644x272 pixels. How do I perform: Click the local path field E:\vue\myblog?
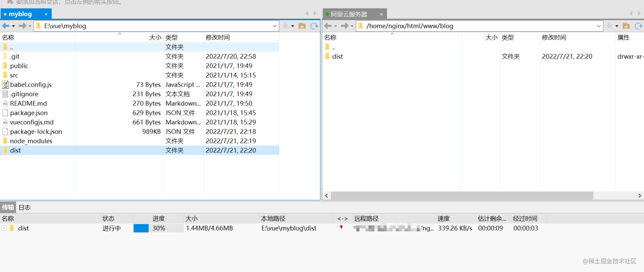[x=156, y=26]
